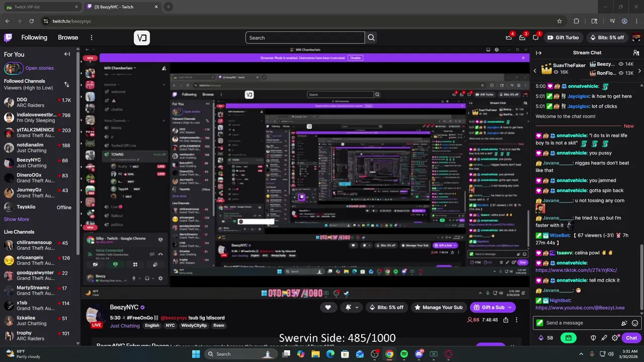This screenshot has height=362, width=644.
Task: Open the chat community users icon
Action: click(x=636, y=53)
